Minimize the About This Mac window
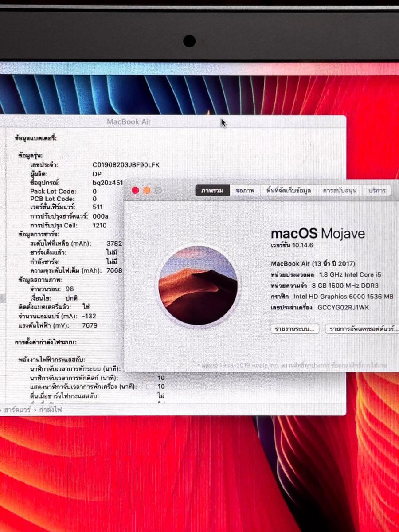The image size is (399, 532). (x=147, y=191)
